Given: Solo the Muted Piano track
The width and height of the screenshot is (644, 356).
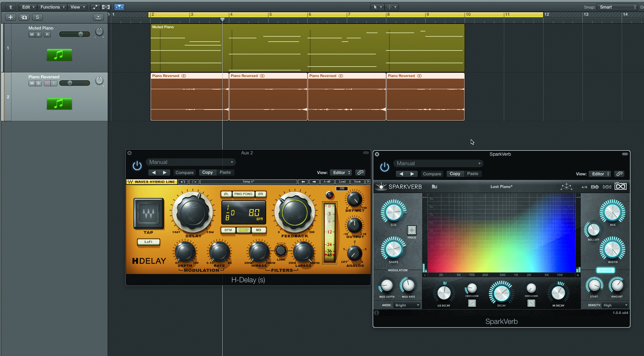Looking at the screenshot, I should pyautogui.click(x=38, y=34).
